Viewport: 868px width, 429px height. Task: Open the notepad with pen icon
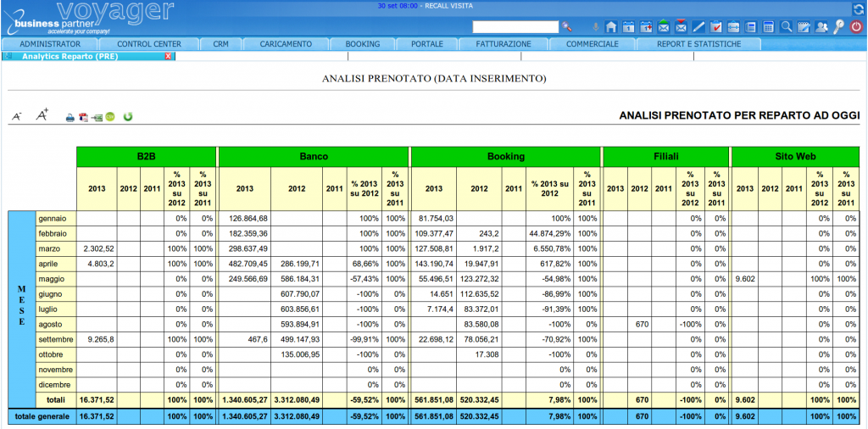point(804,26)
